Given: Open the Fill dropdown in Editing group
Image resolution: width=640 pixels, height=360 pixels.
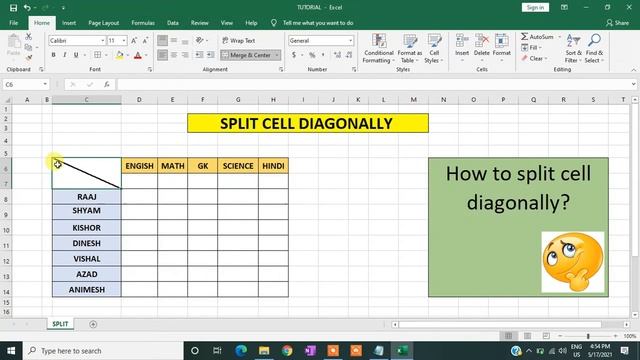Looking at the screenshot, I should pos(532,48).
